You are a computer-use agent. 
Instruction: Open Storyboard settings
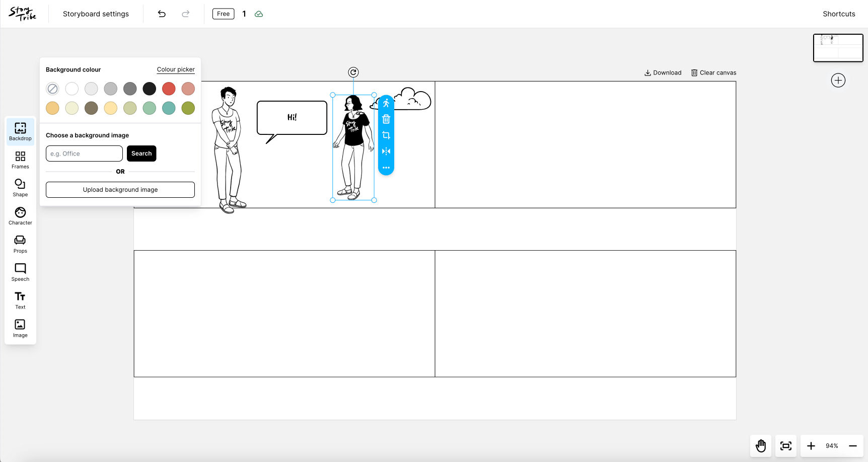pyautogui.click(x=96, y=14)
